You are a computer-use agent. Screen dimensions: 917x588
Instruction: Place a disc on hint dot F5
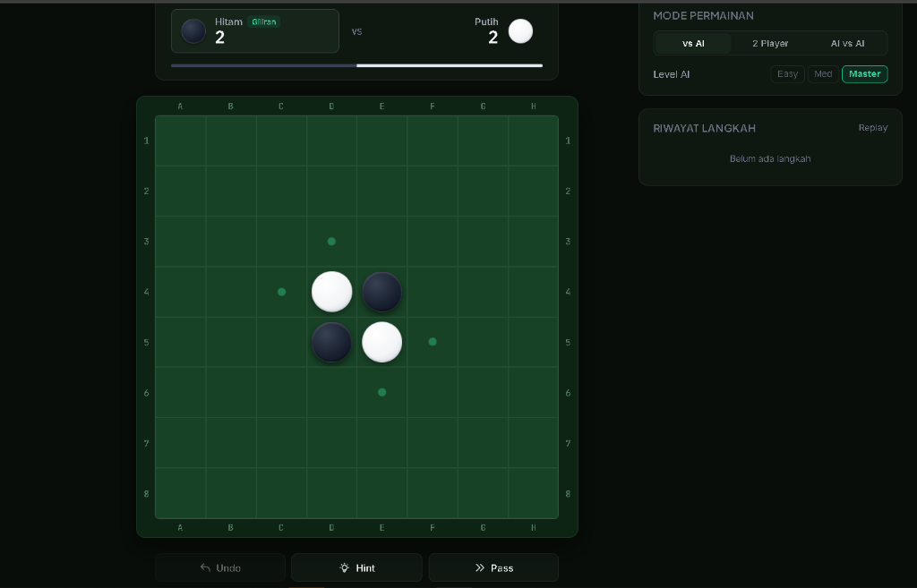[x=433, y=342]
